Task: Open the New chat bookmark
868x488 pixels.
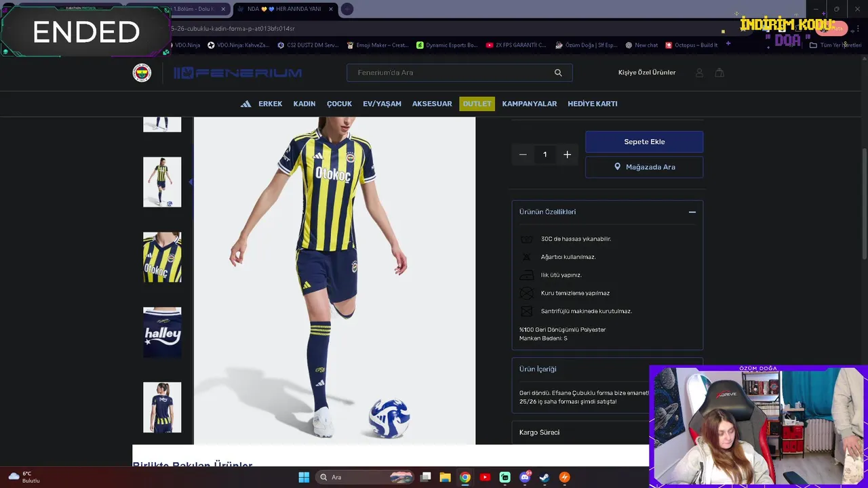Action: [x=642, y=45]
